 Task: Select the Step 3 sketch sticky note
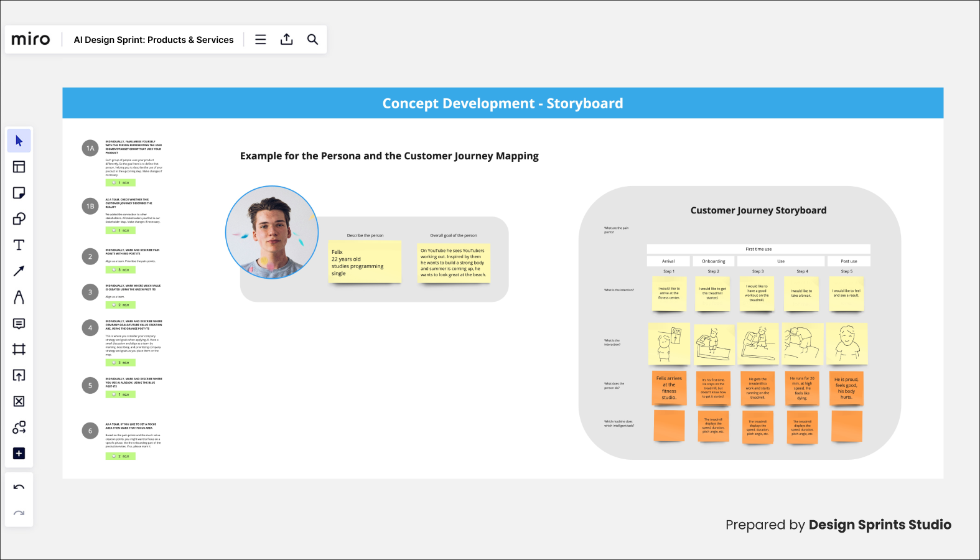758,343
